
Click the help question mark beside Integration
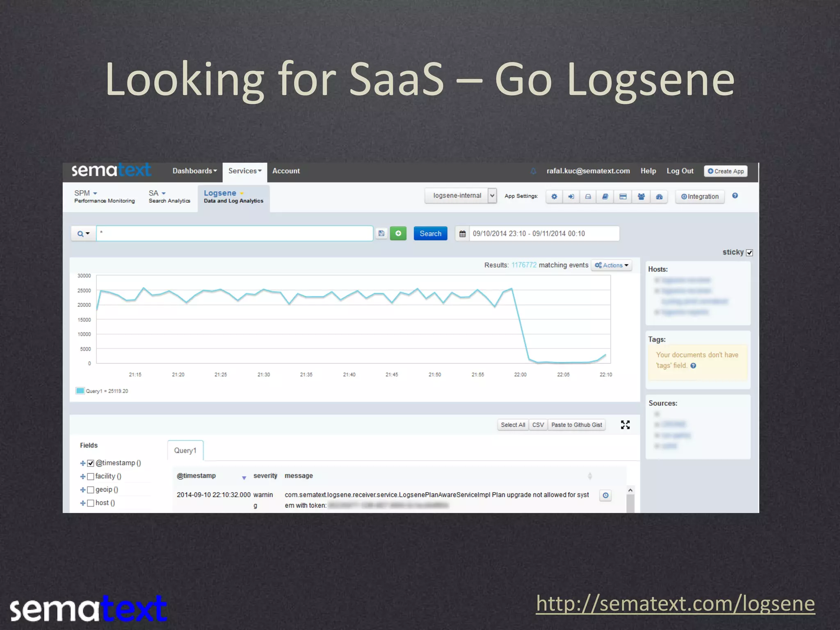click(735, 196)
